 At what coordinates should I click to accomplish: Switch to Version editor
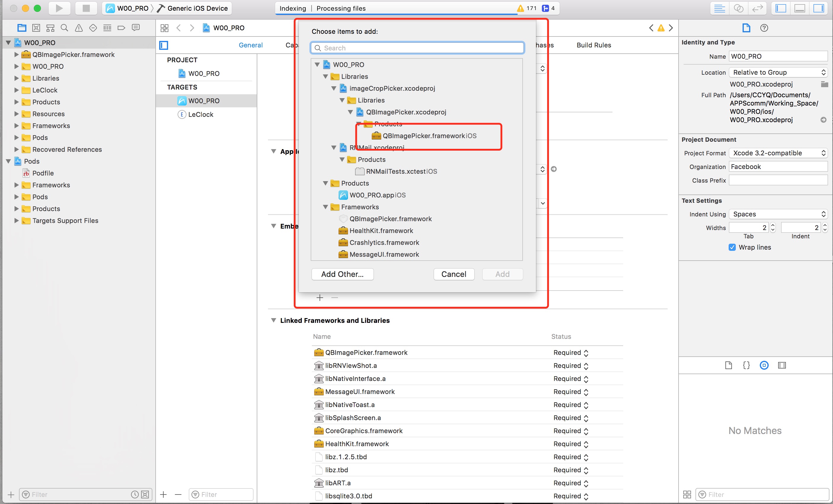pyautogui.click(x=758, y=8)
